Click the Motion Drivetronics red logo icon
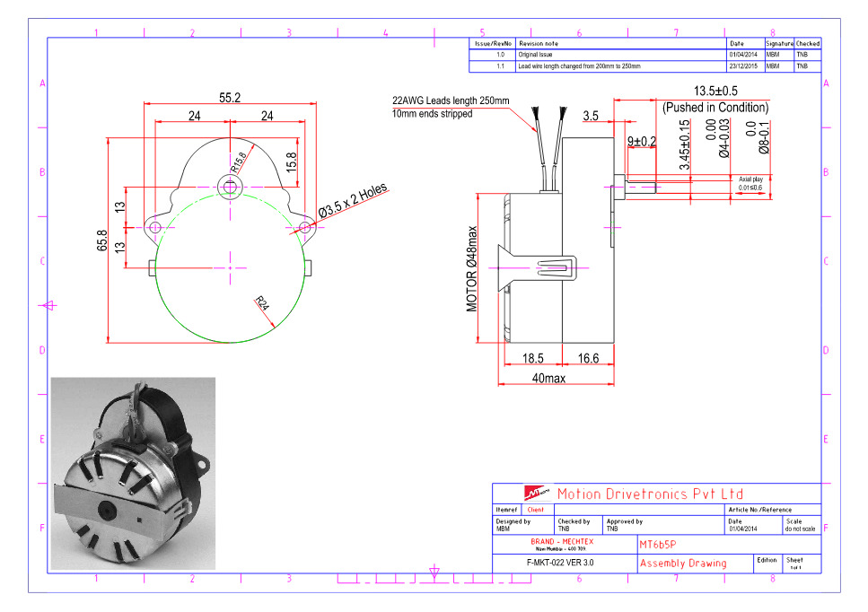Screen dimensions: 868x612 click(x=536, y=493)
